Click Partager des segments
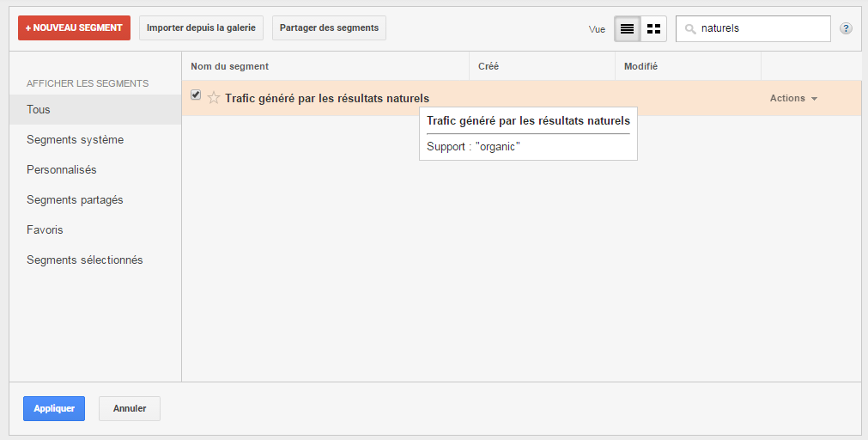 point(330,27)
